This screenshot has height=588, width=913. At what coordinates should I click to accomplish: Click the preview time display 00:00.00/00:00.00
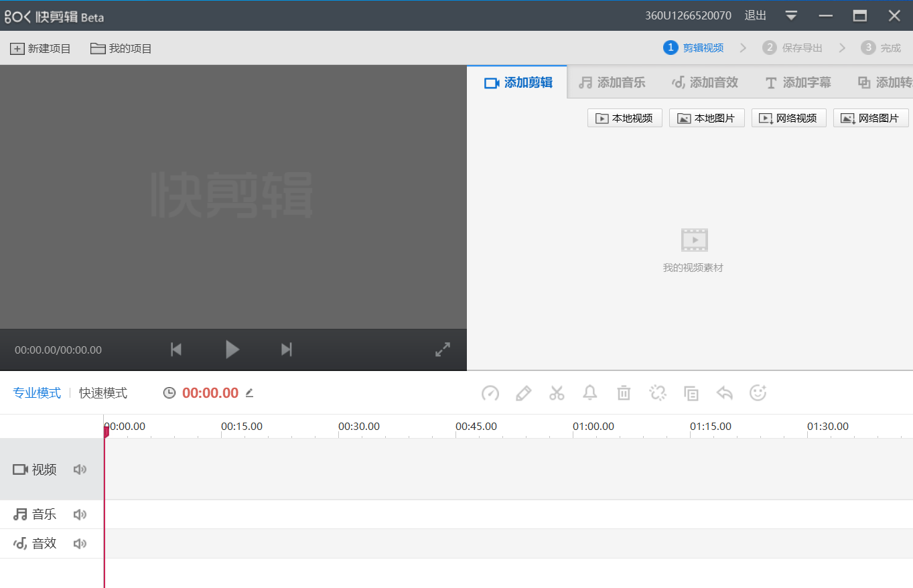58,350
